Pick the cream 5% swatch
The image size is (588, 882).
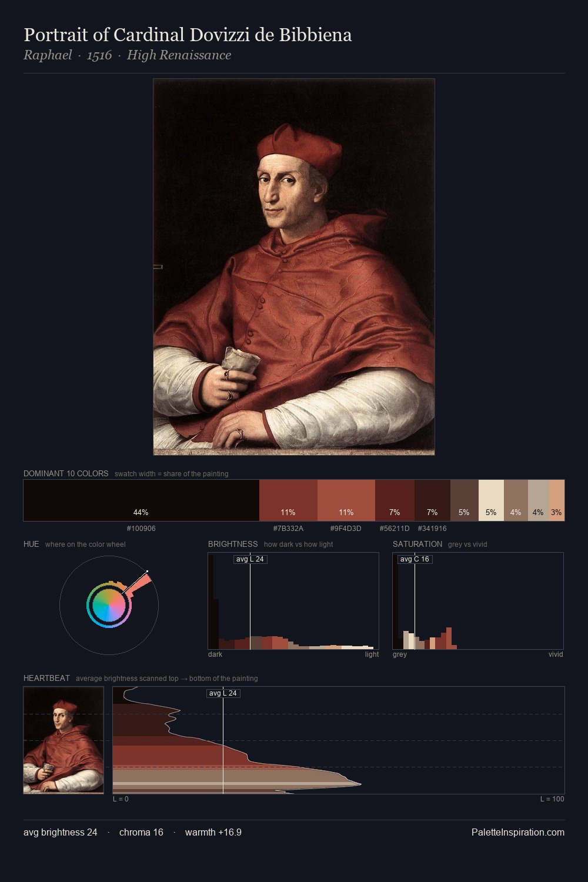coord(491,500)
